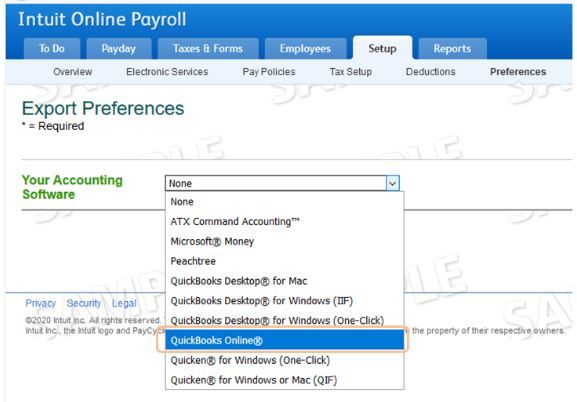Viewport: 577px width, 402px height.
Task: Pick ATX Command Accounting option
Action: (285, 221)
